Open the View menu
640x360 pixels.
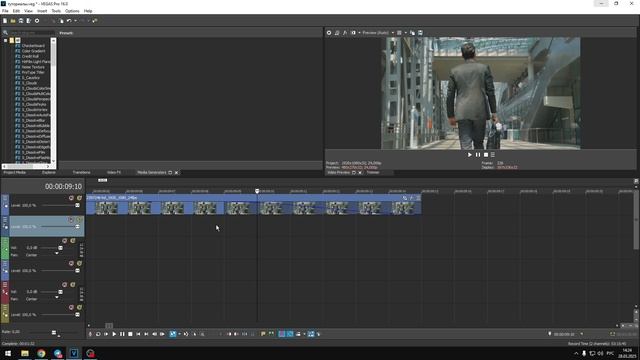[x=29, y=11]
